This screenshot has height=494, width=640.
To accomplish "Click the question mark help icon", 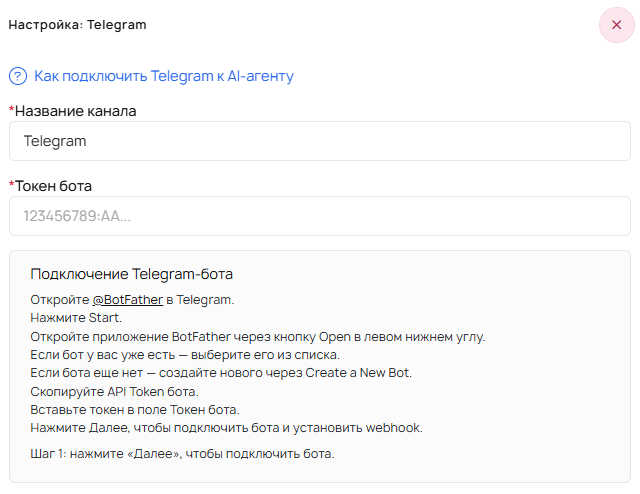I will pos(18,76).
